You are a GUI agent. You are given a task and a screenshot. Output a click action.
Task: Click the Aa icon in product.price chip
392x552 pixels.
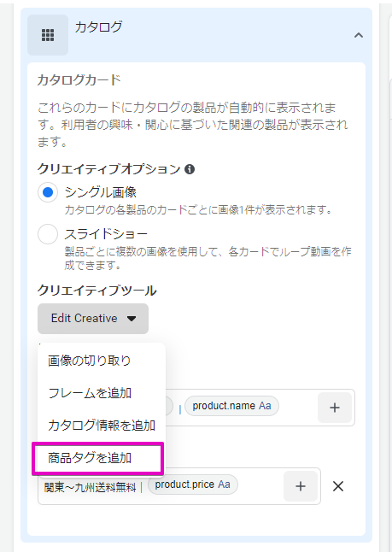[x=224, y=484]
